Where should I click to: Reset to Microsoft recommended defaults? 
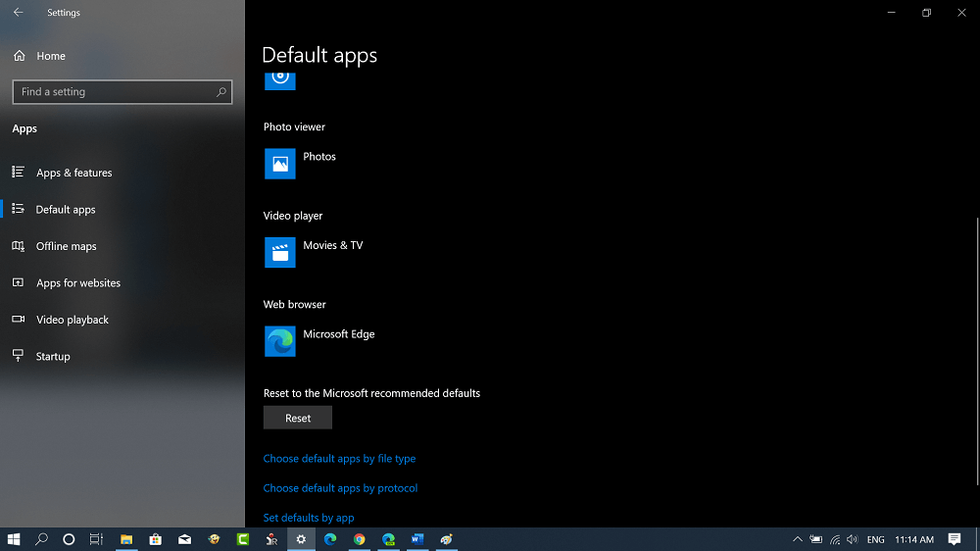click(298, 418)
